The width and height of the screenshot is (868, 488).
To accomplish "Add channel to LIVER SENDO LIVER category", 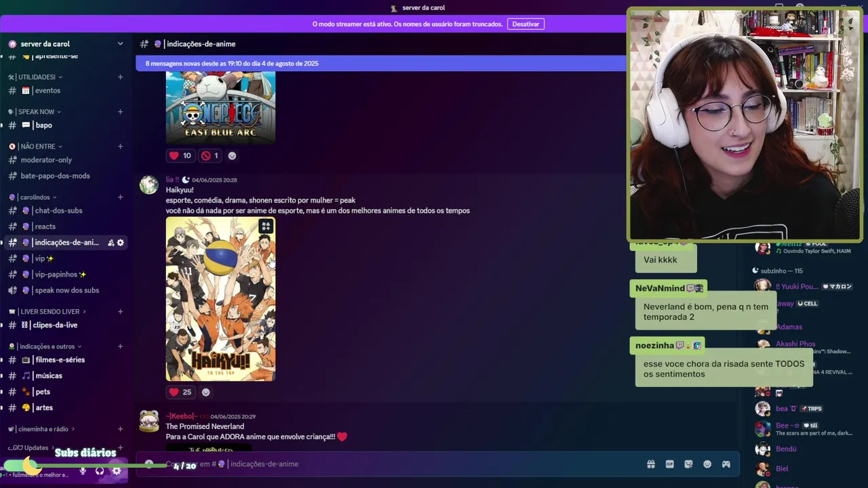I will 120,312.
